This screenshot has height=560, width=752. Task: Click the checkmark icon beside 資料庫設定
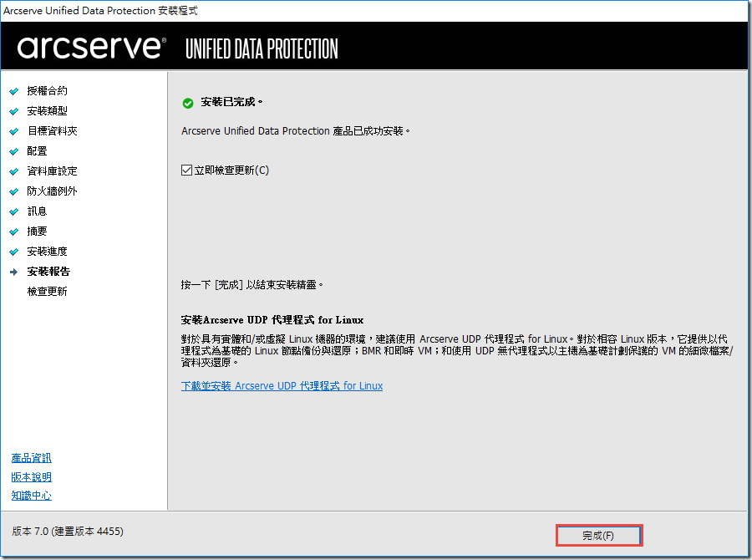coord(14,171)
